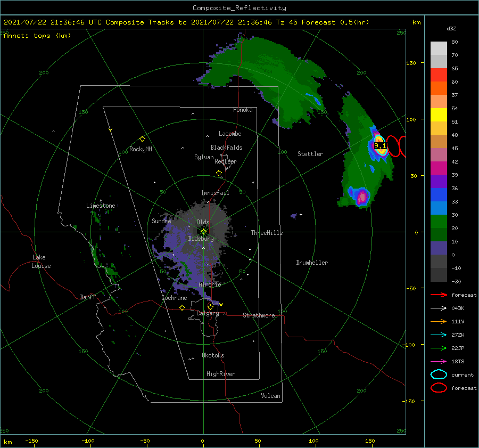The height and width of the screenshot is (448, 479).
Task: Click the Sundre city label
Action: [x=161, y=221]
